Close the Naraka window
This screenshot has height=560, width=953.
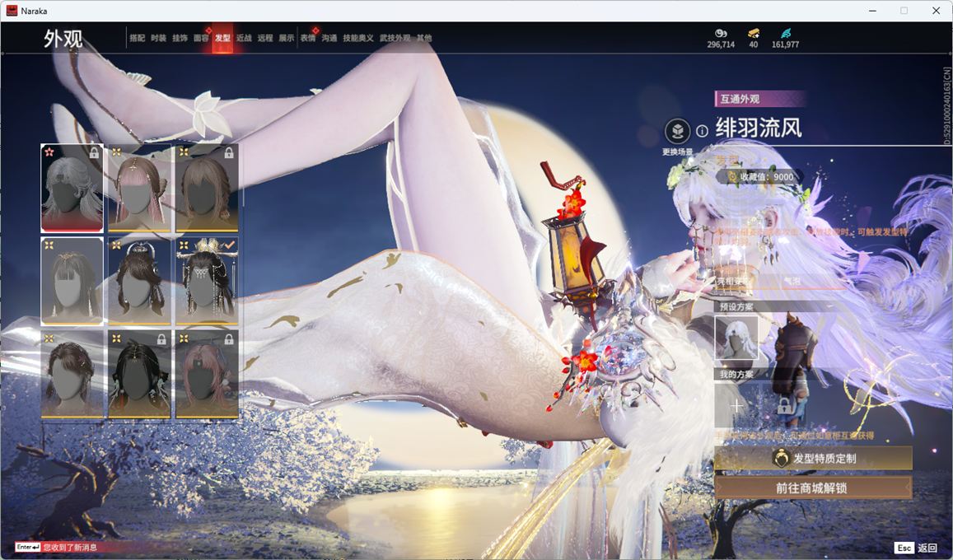click(x=936, y=11)
